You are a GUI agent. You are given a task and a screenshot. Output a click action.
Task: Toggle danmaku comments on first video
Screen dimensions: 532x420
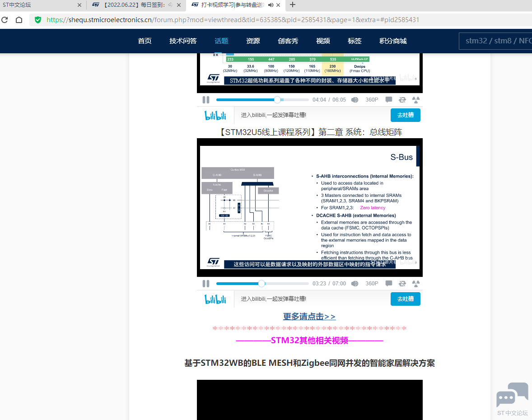tap(389, 99)
